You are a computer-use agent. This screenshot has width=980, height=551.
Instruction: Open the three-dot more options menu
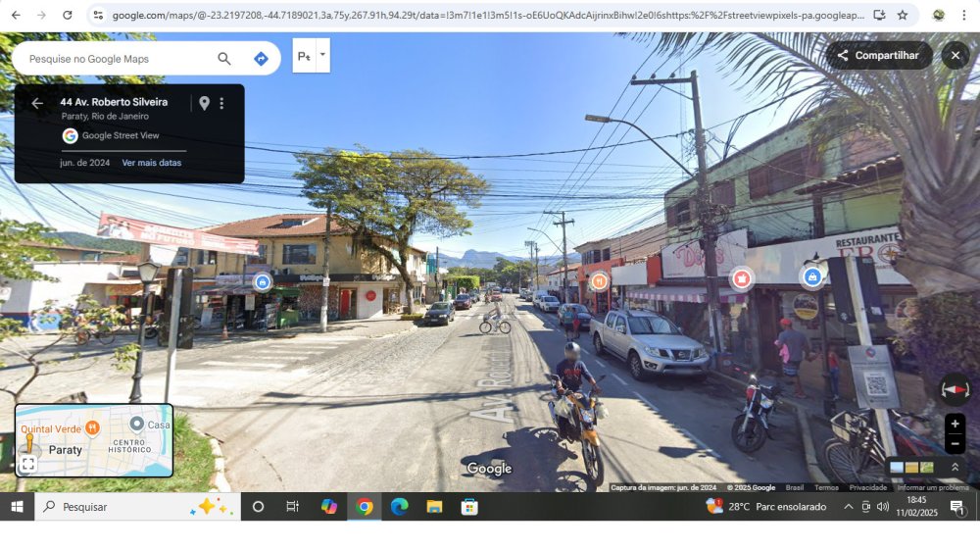pyautogui.click(x=221, y=103)
